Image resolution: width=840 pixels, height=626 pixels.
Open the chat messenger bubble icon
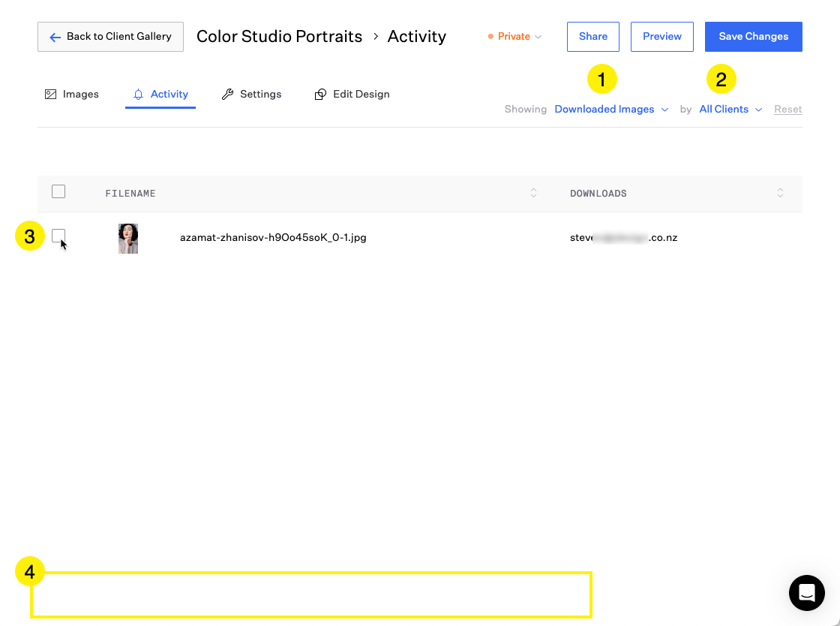[x=806, y=593]
